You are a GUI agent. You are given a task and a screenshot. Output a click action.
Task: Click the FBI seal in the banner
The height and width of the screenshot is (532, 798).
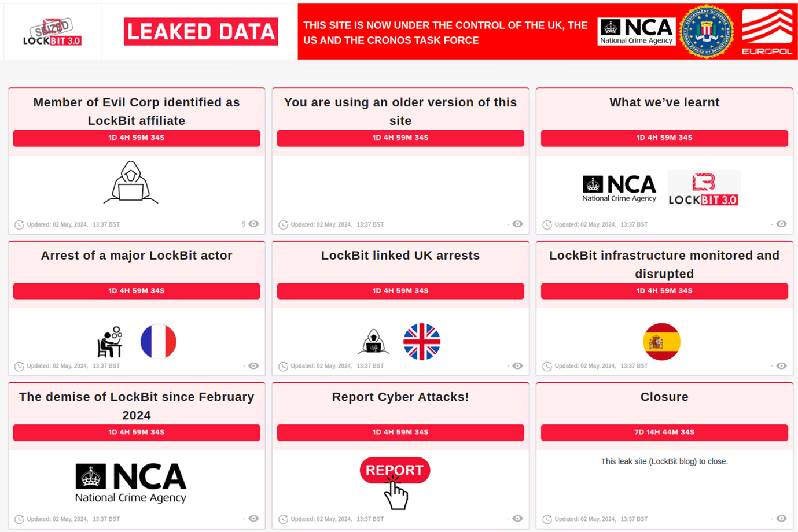pyautogui.click(x=707, y=32)
